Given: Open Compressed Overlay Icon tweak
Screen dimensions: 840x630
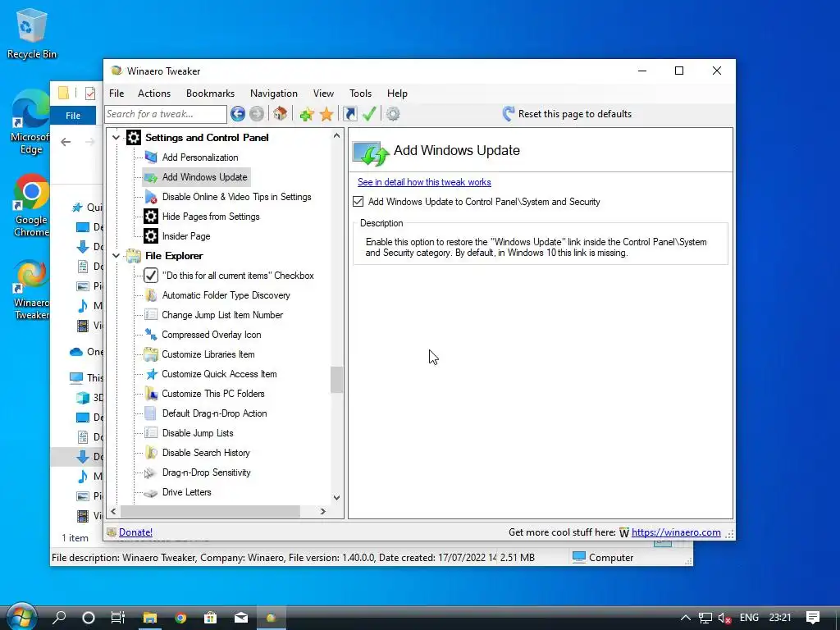Looking at the screenshot, I should coord(211,335).
